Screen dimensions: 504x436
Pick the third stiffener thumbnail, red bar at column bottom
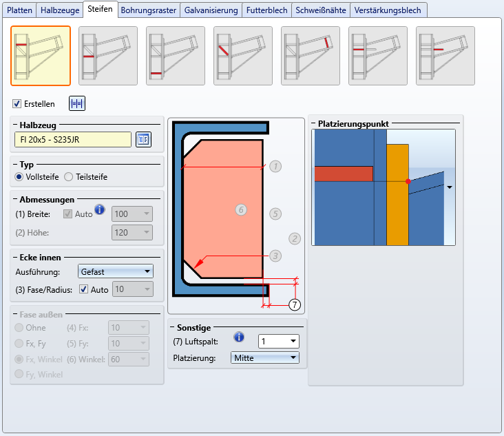click(x=176, y=56)
